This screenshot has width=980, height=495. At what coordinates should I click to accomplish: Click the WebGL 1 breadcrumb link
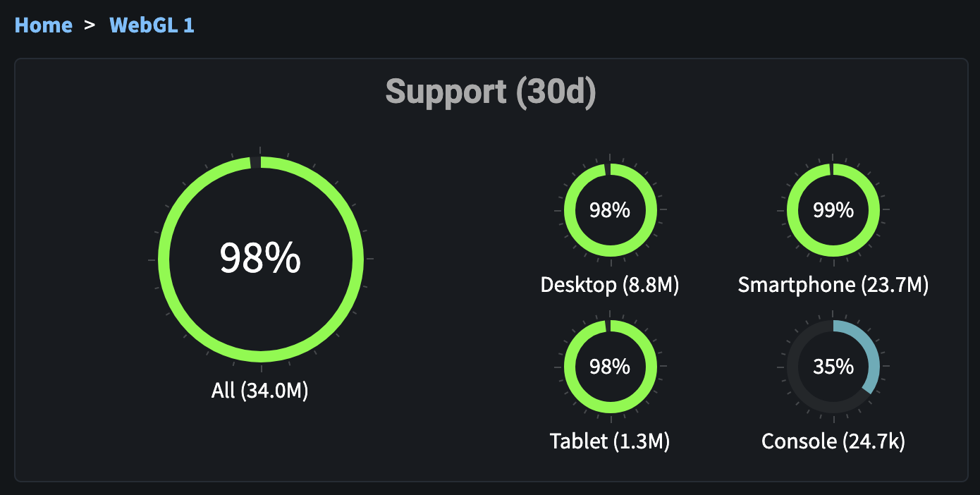point(152,25)
